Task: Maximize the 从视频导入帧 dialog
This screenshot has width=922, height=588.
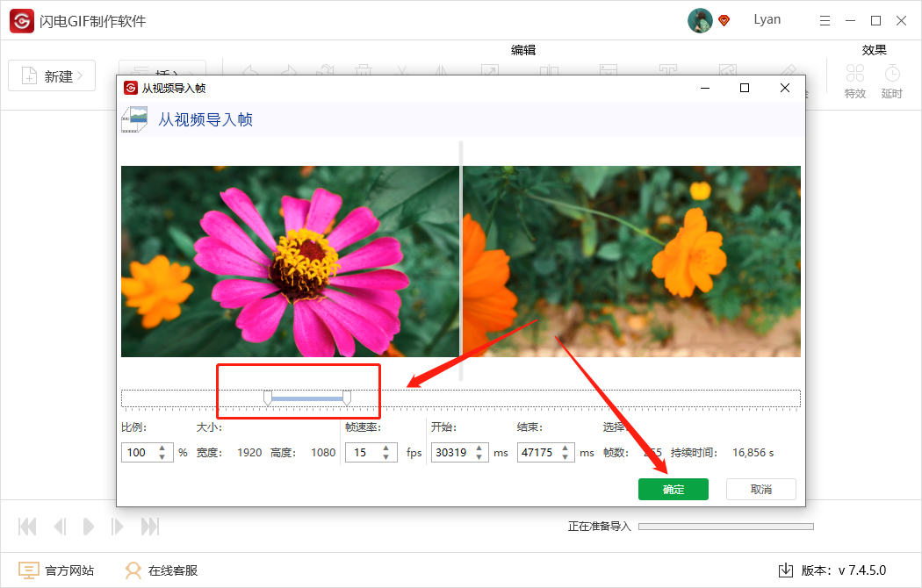Action: pyautogui.click(x=745, y=88)
